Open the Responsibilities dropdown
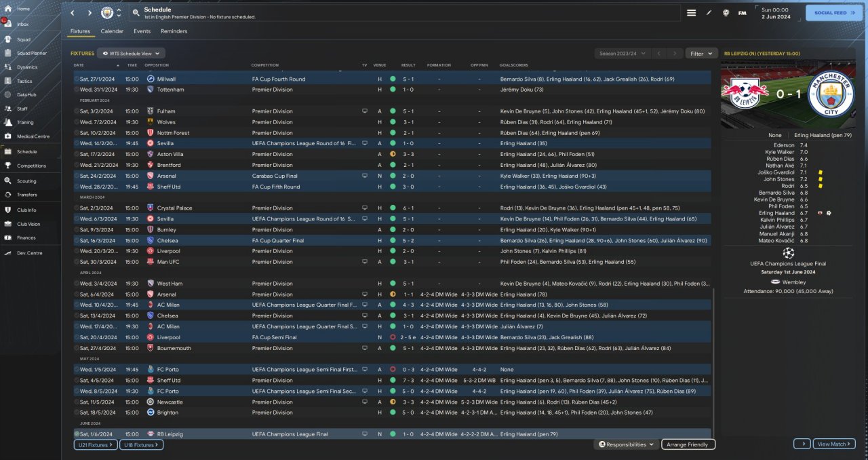868x460 pixels. tap(626, 444)
